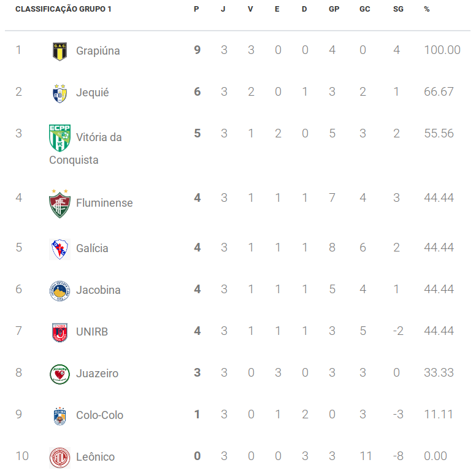The image size is (476, 476).
Task: Click Leônico's 11 goals conceded cell
Action: point(366,456)
